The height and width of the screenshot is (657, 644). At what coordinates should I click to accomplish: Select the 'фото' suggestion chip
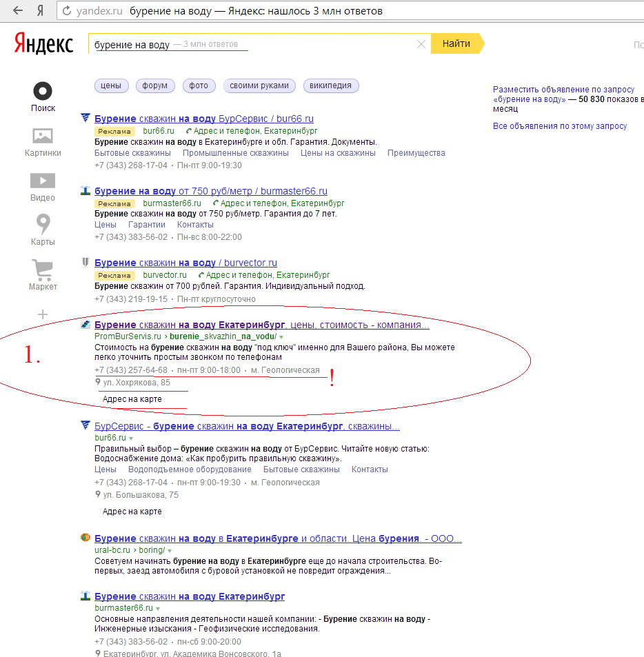coord(199,85)
